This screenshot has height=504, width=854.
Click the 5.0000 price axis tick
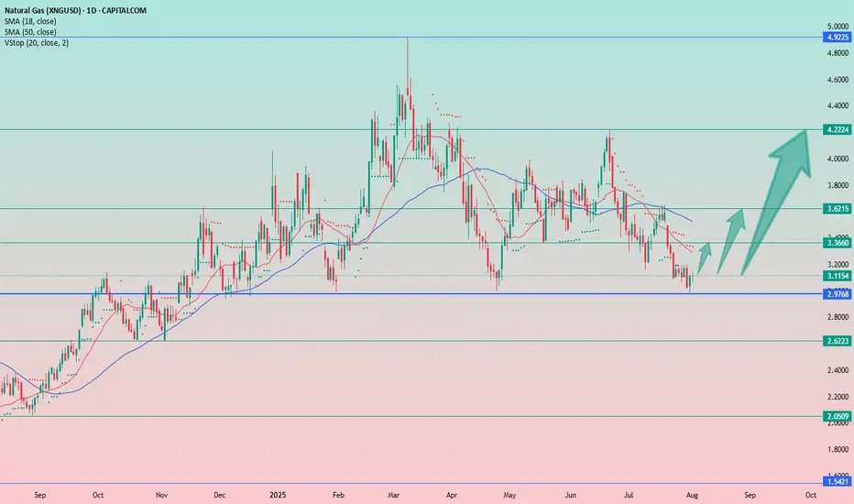pyautogui.click(x=838, y=27)
